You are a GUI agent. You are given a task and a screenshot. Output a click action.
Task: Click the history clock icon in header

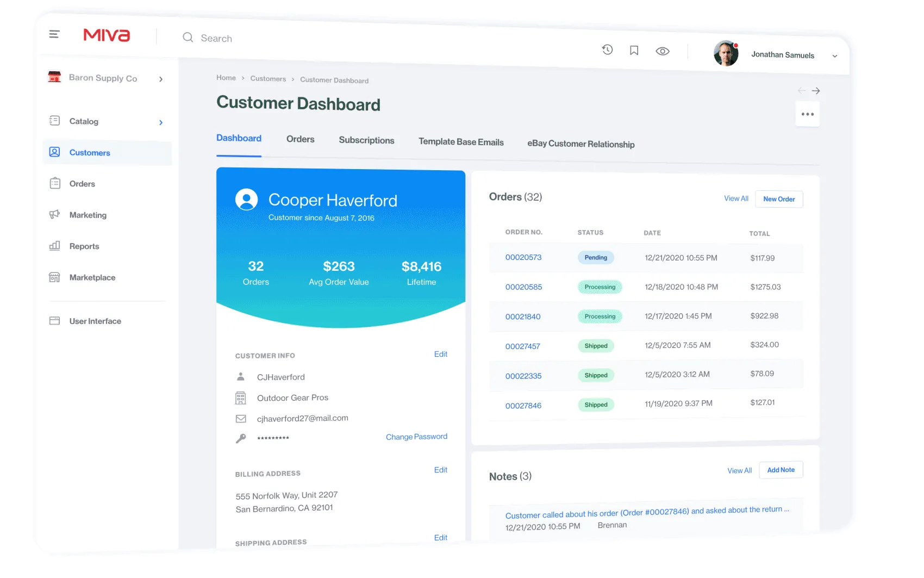(607, 50)
